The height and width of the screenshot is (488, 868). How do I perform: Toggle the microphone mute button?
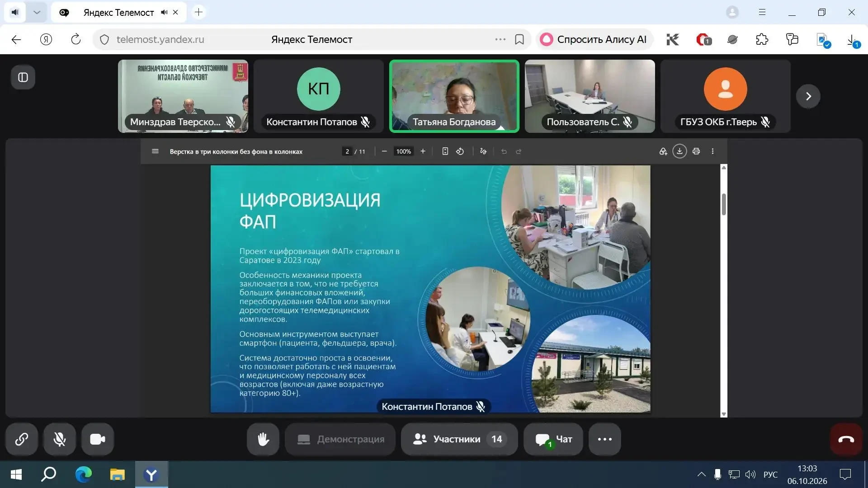pyautogui.click(x=60, y=439)
